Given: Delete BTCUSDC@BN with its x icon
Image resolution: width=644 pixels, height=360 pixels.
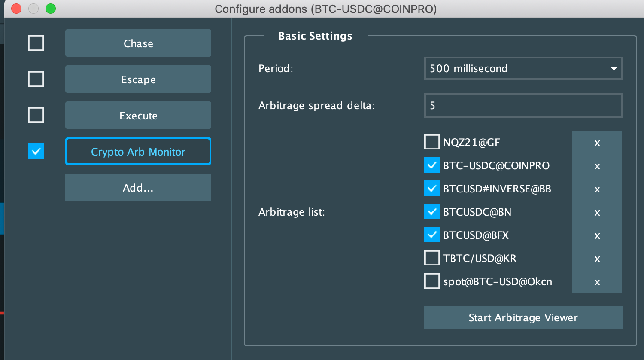Looking at the screenshot, I should coord(597,212).
